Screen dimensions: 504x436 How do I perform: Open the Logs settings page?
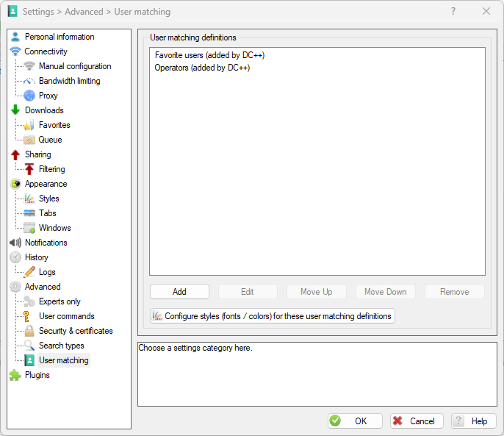coord(47,272)
